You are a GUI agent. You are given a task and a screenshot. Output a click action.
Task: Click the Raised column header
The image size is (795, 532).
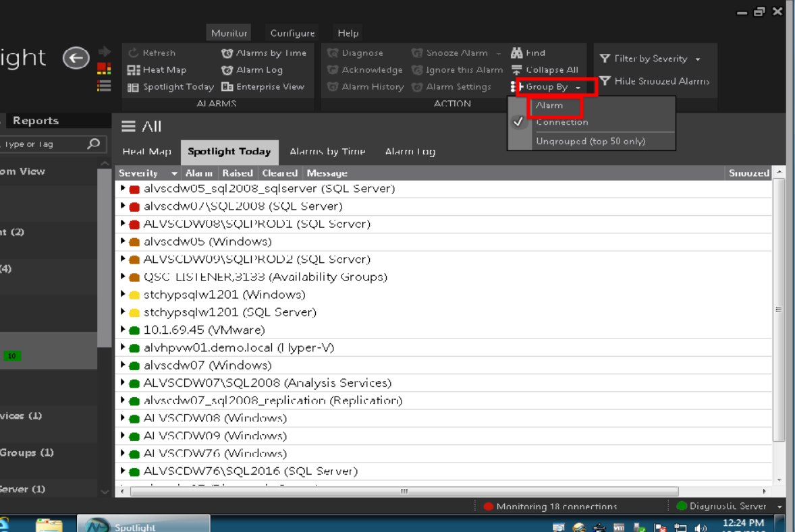coord(238,173)
